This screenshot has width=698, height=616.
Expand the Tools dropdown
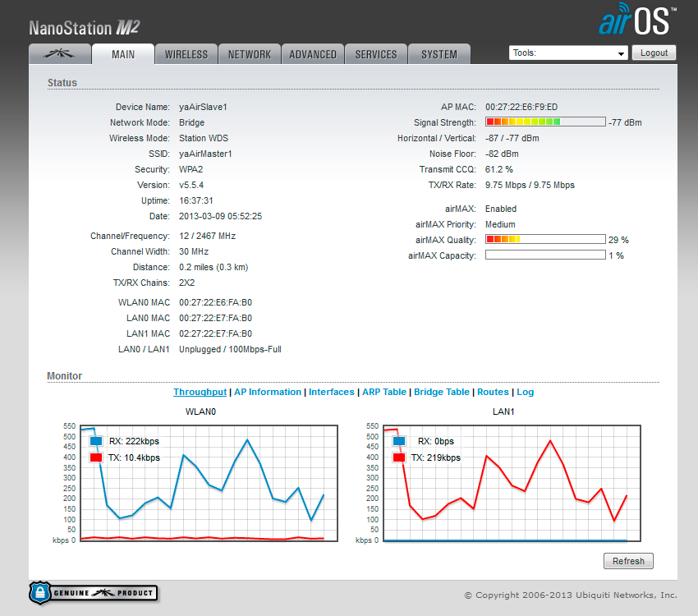pyautogui.click(x=568, y=53)
